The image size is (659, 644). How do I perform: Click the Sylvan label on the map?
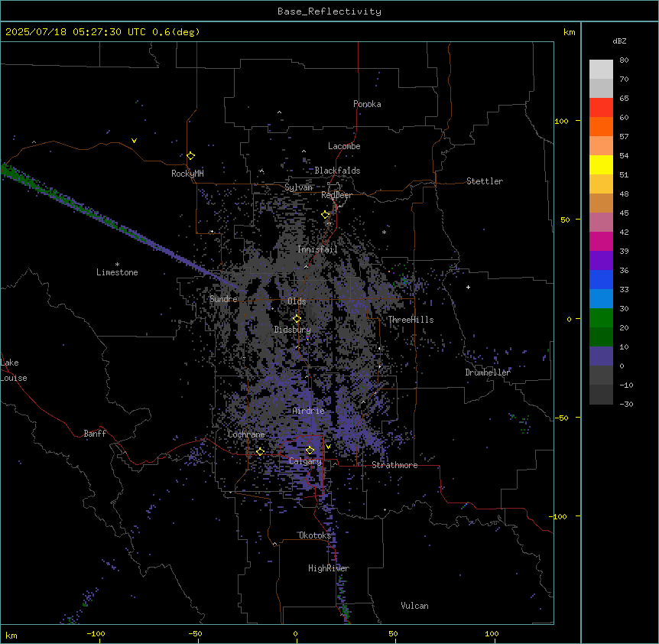pos(298,187)
